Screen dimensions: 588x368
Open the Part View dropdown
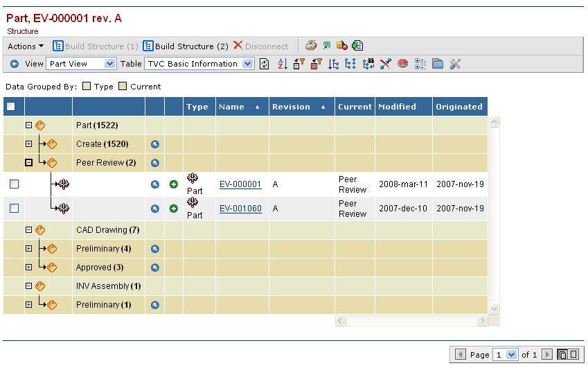pyautogui.click(x=81, y=64)
